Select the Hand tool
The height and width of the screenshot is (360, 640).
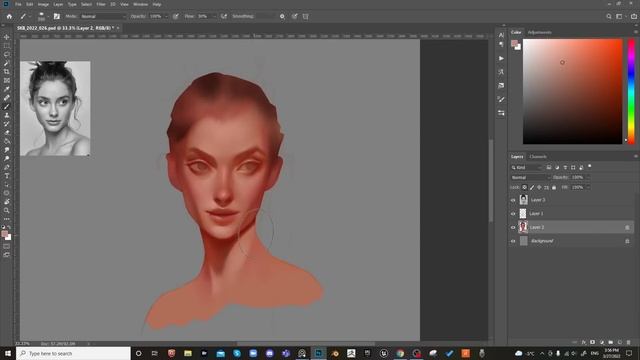[x=7, y=202]
